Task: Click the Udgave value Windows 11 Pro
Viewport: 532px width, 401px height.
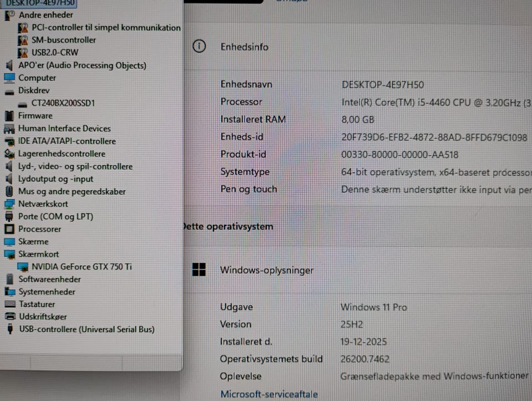Action: pyautogui.click(x=374, y=307)
